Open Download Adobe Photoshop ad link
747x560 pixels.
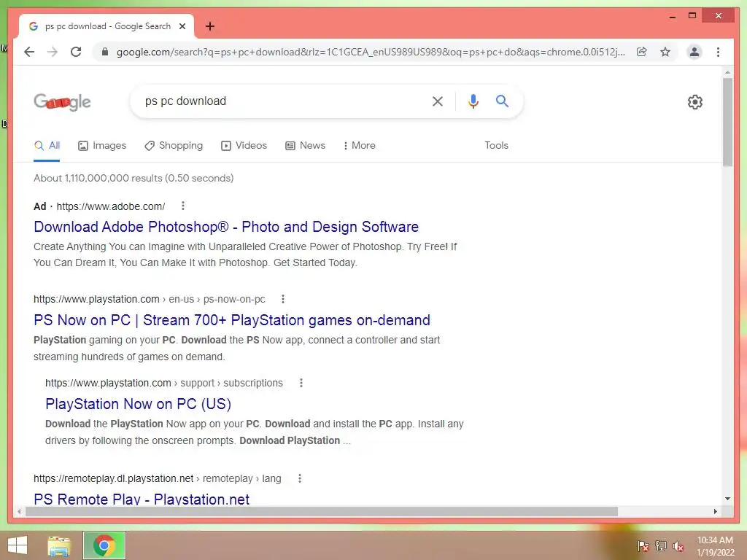tap(226, 227)
